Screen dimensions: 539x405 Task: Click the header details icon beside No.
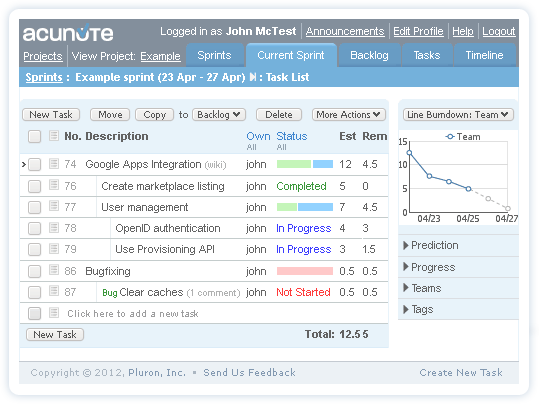point(54,135)
